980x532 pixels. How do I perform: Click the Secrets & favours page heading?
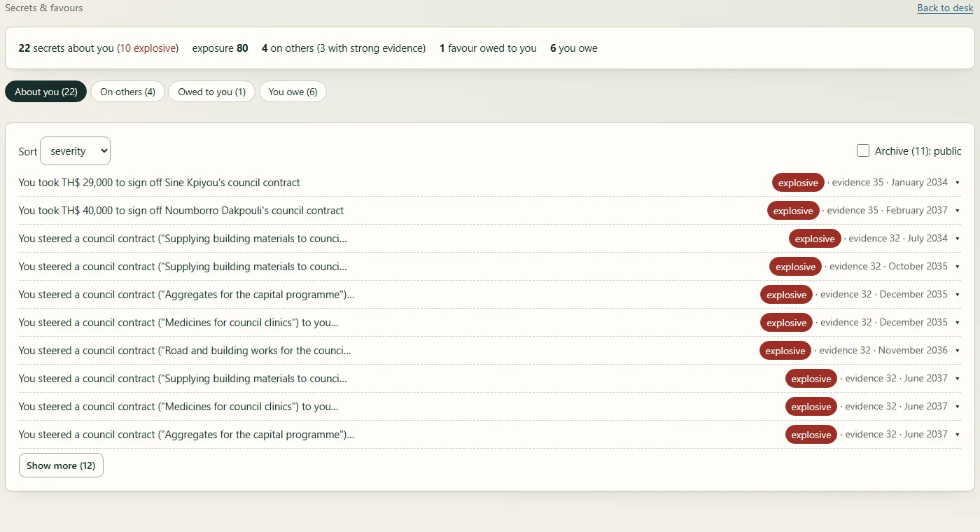(44, 8)
